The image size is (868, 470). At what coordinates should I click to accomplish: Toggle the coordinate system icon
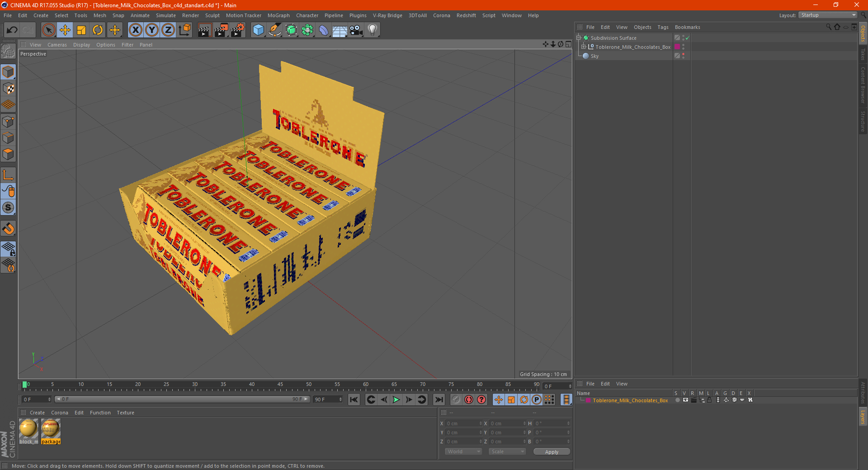185,30
